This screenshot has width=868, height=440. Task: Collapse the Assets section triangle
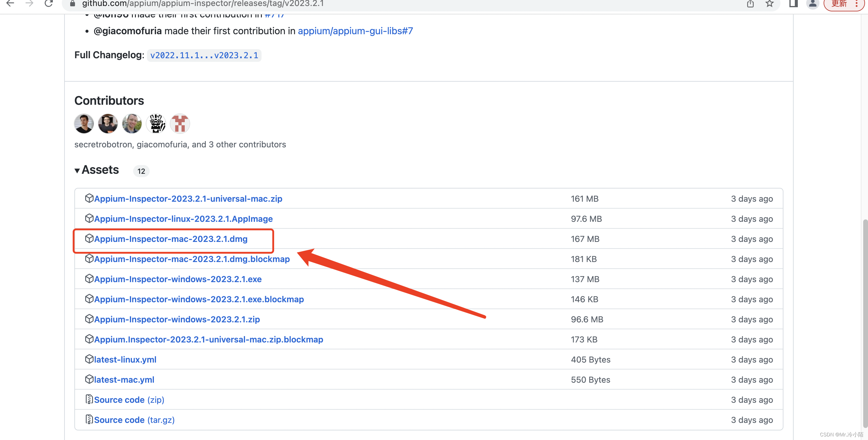coord(77,170)
